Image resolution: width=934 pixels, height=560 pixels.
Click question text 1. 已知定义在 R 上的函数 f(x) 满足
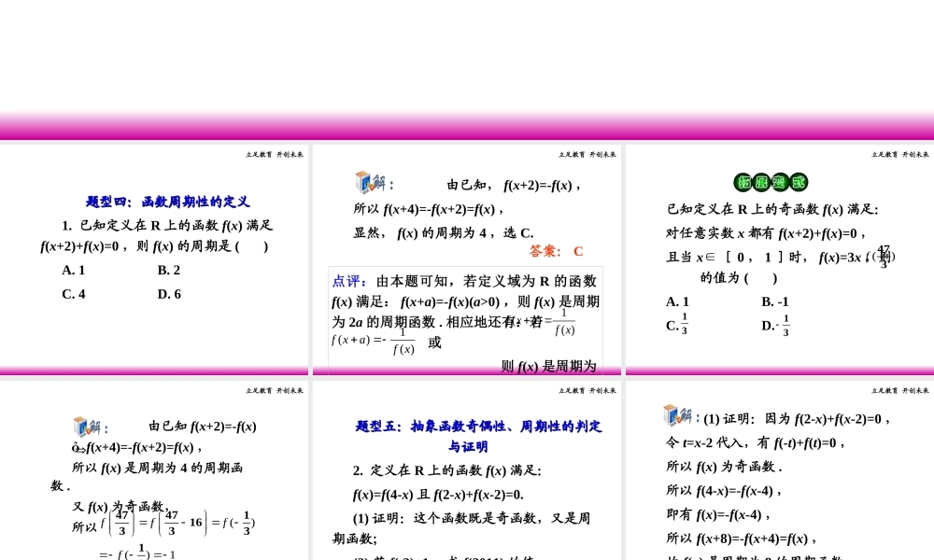[x=167, y=225]
